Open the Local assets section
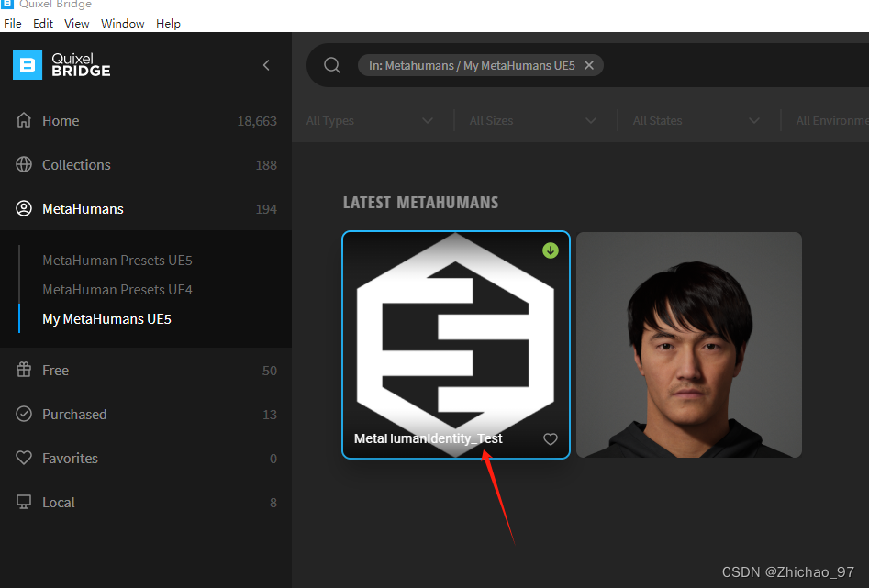This screenshot has width=869, height=588. (146, 502)
